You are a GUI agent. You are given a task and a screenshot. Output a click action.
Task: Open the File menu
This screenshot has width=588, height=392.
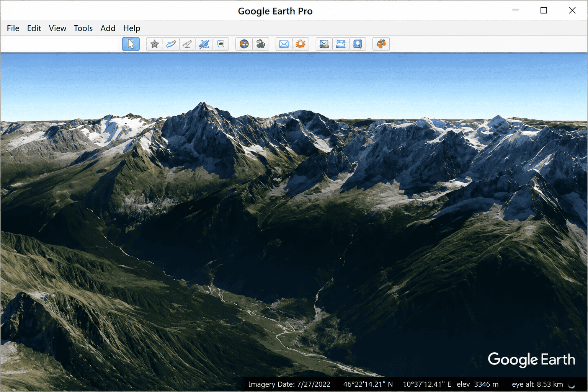click(13, 28)
